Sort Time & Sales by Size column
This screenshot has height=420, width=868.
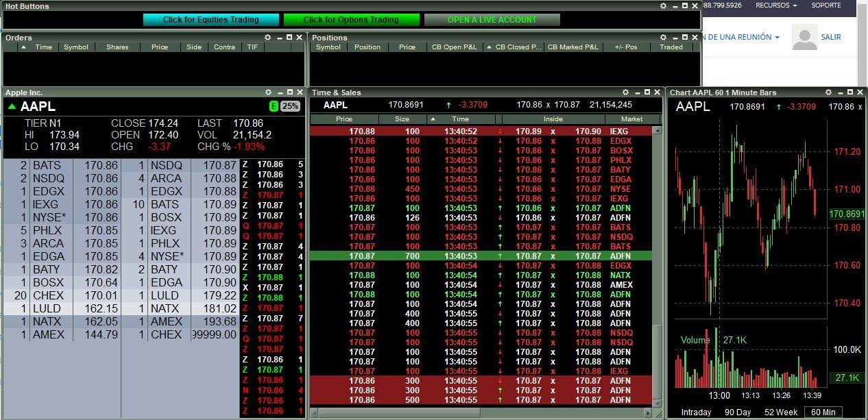point(402,119)
